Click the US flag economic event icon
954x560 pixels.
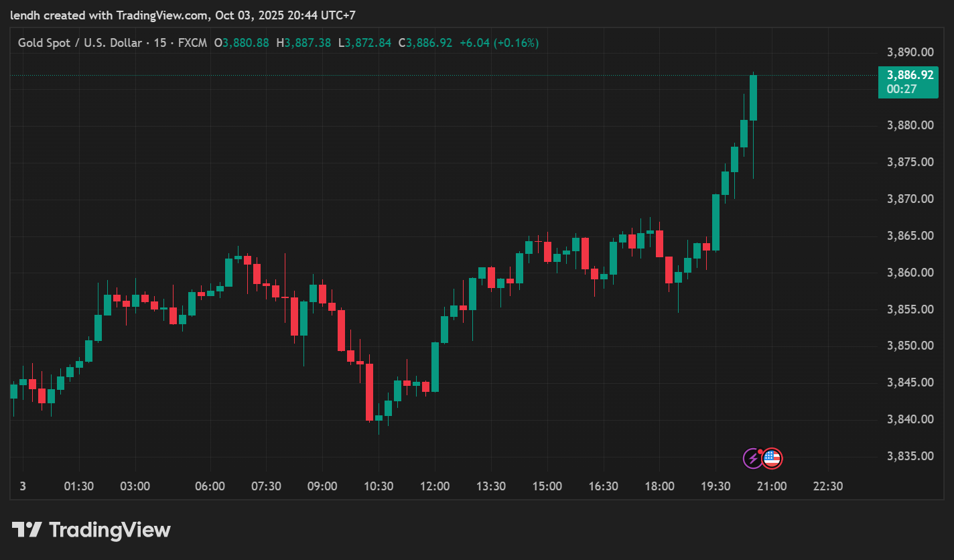[x=772, y=459]
